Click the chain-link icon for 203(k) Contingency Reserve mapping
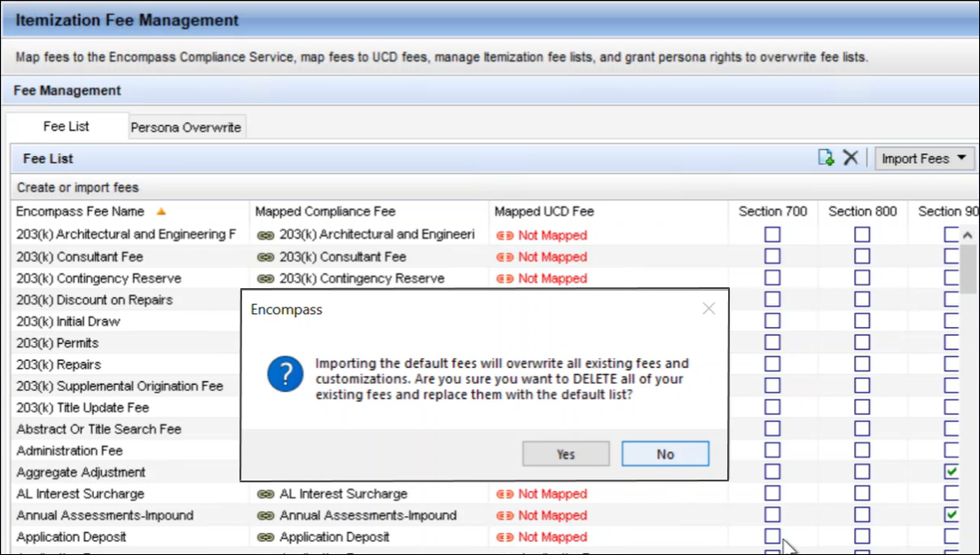Viewport: 980px width, 555px height. (266, 278)
